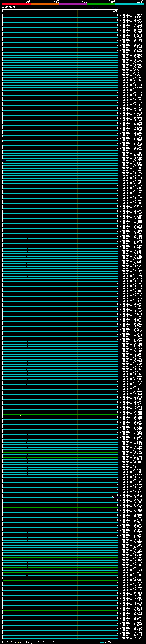
Task: Select the UniRef100_Q1HPJ1 label
Action: tap(131, 268)
